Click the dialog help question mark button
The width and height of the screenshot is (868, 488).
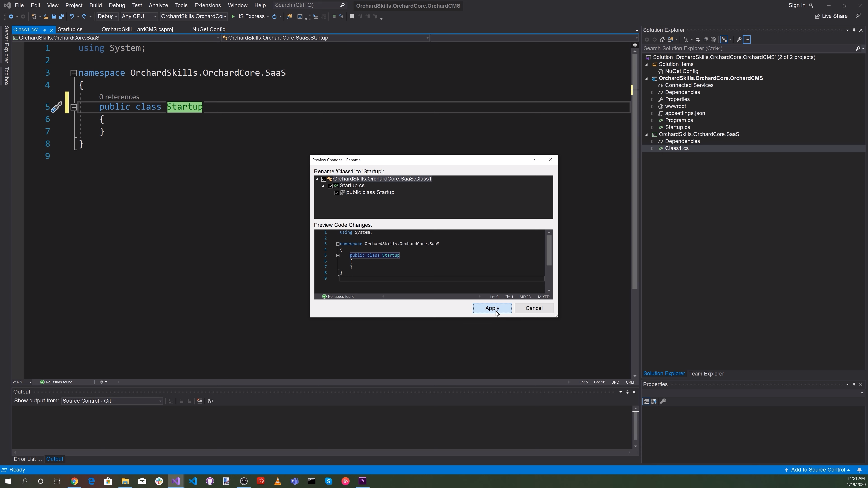tap(534, 160)
